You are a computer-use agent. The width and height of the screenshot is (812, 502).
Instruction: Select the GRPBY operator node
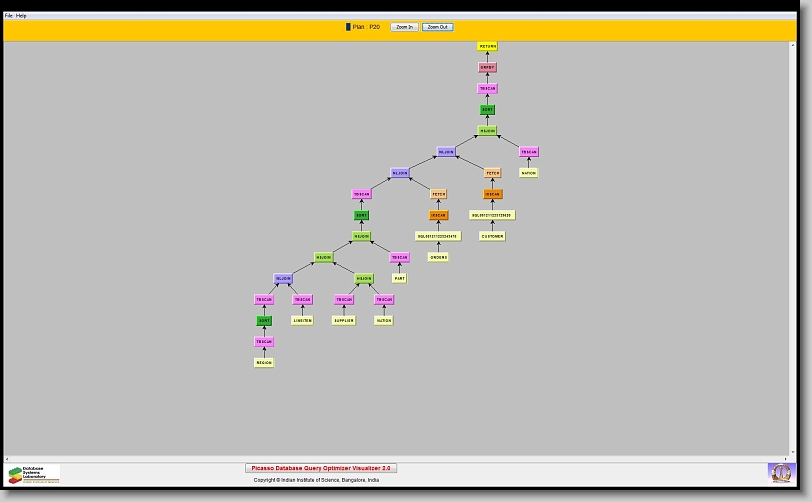tap(487, 67)
